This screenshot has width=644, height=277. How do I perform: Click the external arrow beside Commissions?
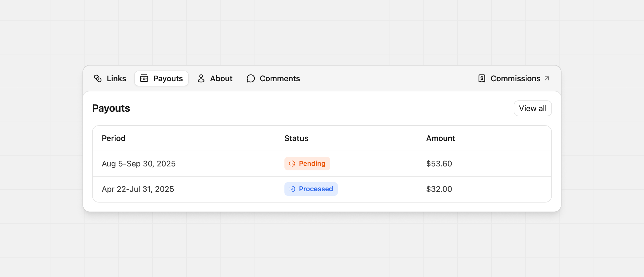pyautogui.click(x=547, y=78)
